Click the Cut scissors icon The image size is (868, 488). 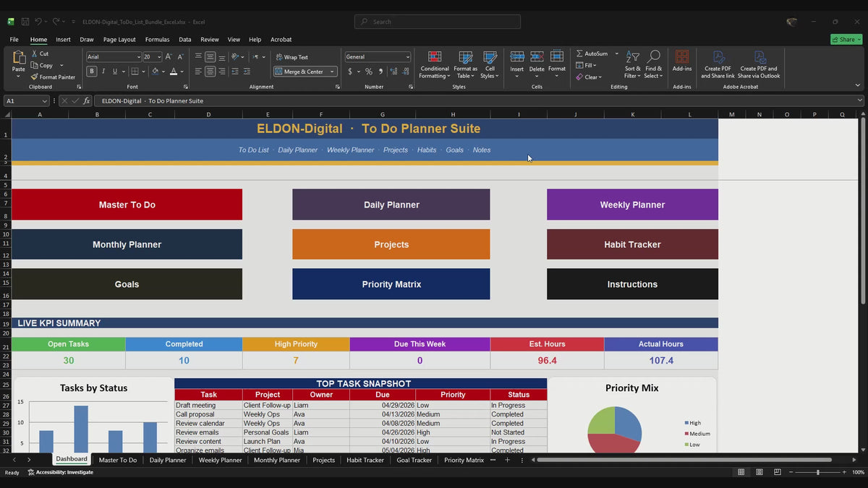click(x=34, y=53)
